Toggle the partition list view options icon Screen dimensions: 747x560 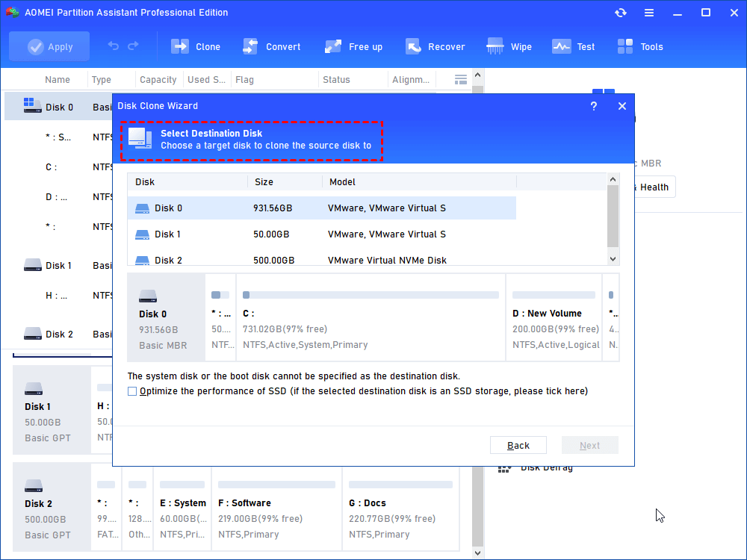point(461,79)
